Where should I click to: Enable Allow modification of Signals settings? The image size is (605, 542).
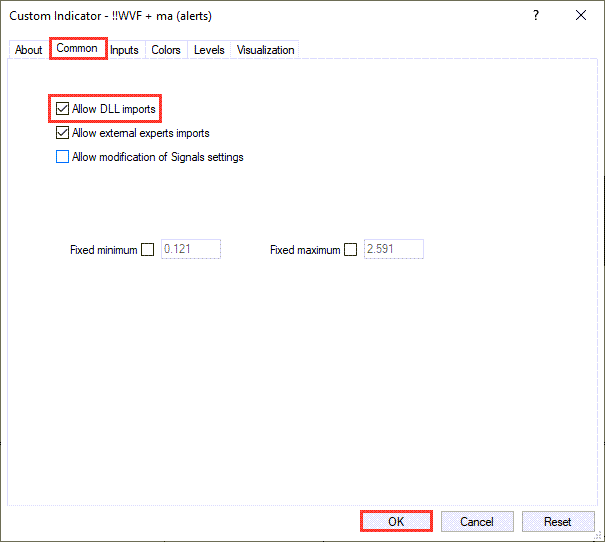pyautogui.click(x=63, y=157)
